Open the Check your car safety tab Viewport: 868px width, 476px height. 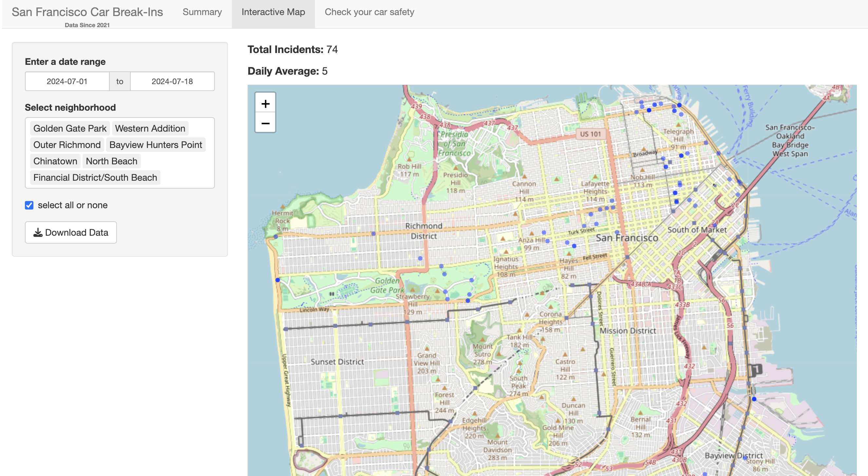[369, 12]
